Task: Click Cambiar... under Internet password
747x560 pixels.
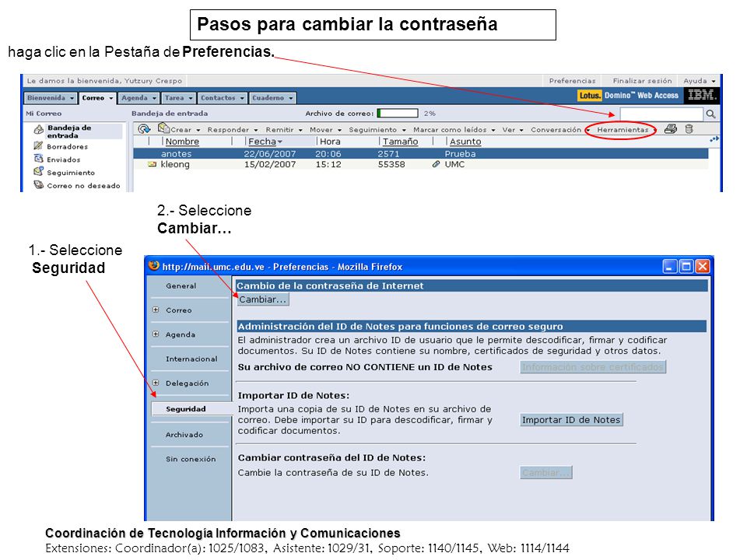Action: point(262,299)
